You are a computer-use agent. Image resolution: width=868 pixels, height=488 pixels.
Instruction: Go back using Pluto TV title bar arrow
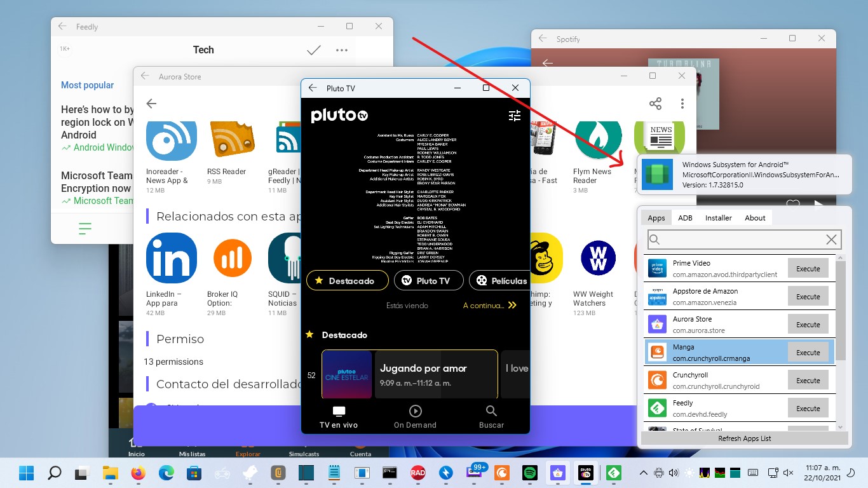(x=313, y=88)
